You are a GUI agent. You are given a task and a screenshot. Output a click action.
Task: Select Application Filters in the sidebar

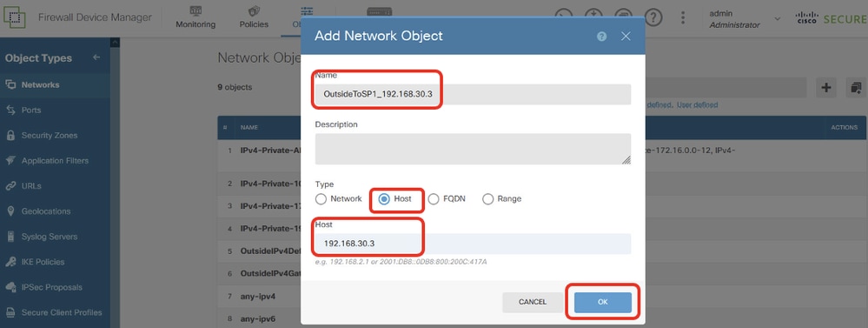coord(56,161)
